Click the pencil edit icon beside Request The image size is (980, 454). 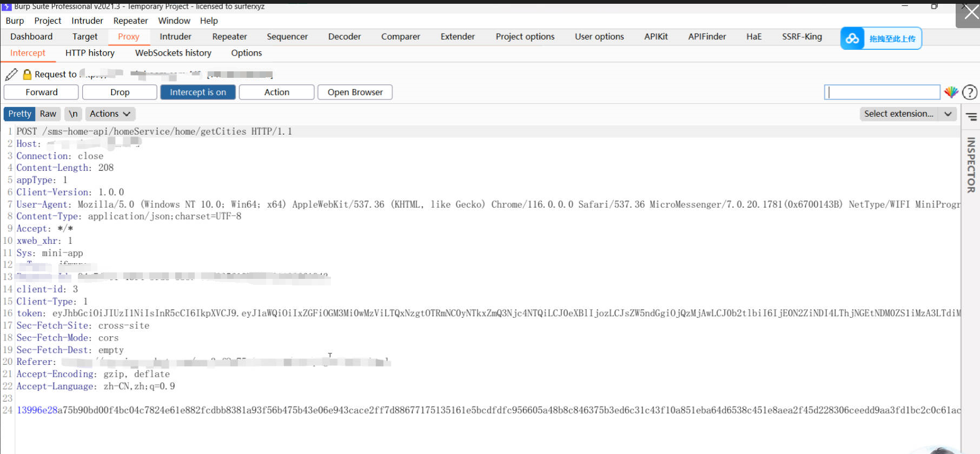click(x=11, y=75)
